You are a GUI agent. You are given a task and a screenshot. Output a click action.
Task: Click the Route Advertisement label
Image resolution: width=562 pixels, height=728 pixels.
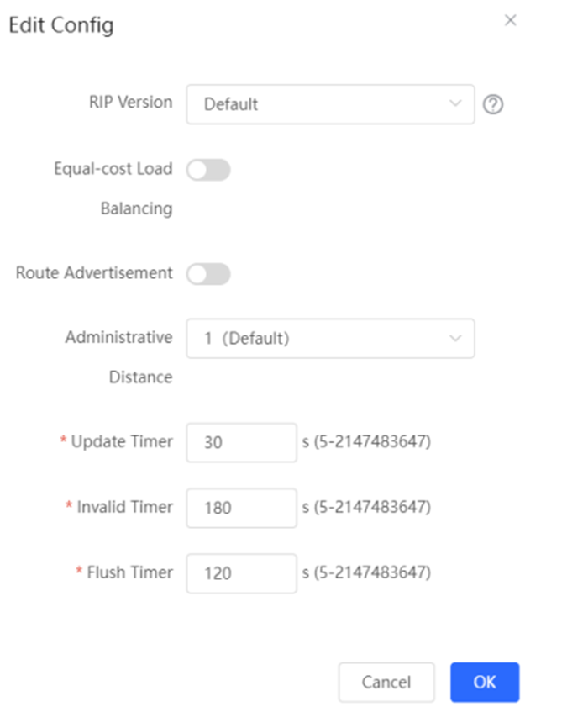(x=94, y=273)
